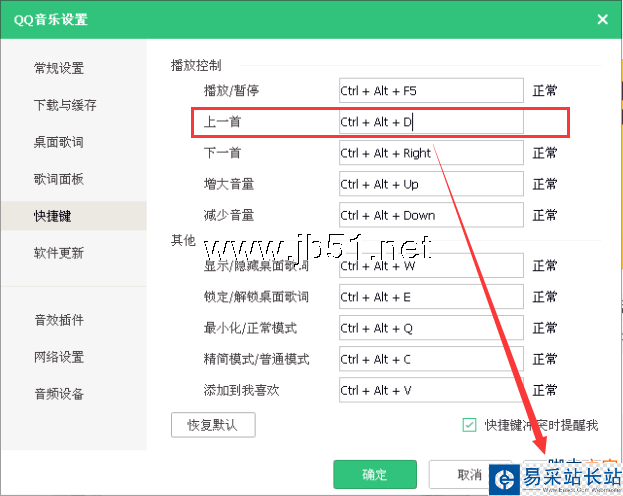Click the 锁定/解锁桌面歌词 label
The height and width of the screenshot is (496, 623).
pos(256,296)
